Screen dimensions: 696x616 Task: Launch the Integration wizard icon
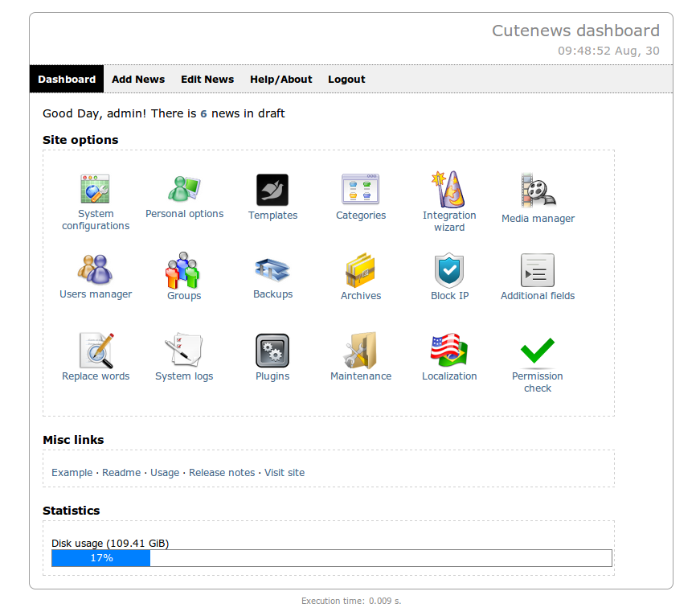click(449, 190)
